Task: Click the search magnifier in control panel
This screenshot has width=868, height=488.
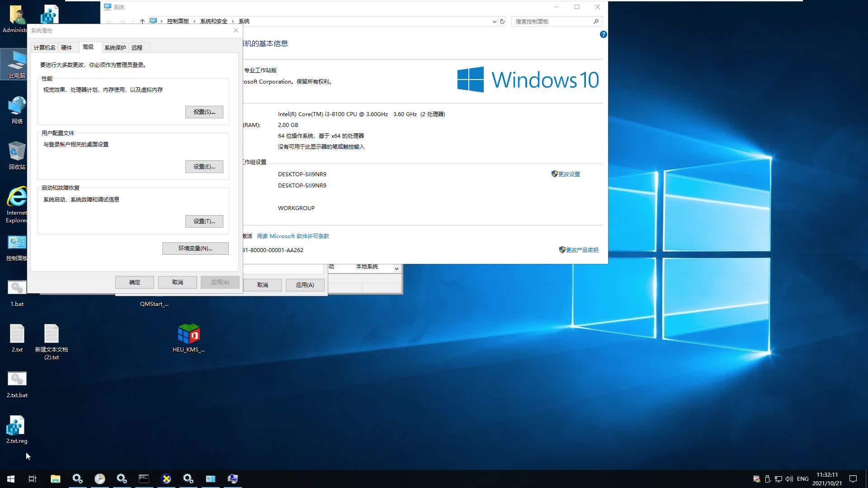Action: [596, 21]
